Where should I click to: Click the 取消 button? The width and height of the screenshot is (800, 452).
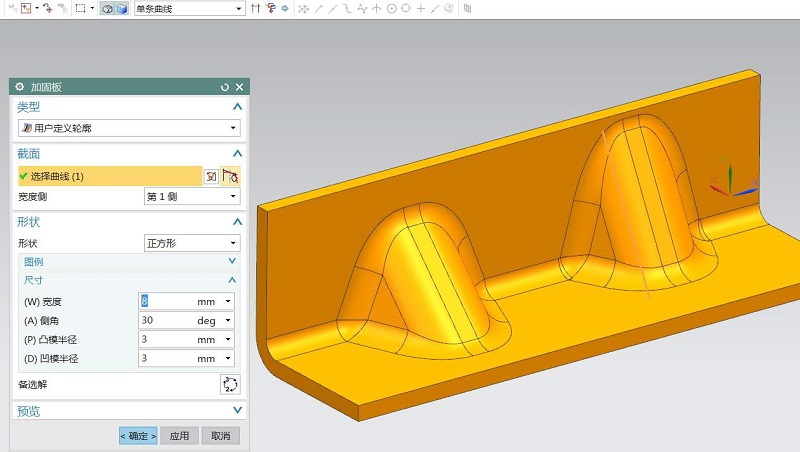tap(220, 436)
